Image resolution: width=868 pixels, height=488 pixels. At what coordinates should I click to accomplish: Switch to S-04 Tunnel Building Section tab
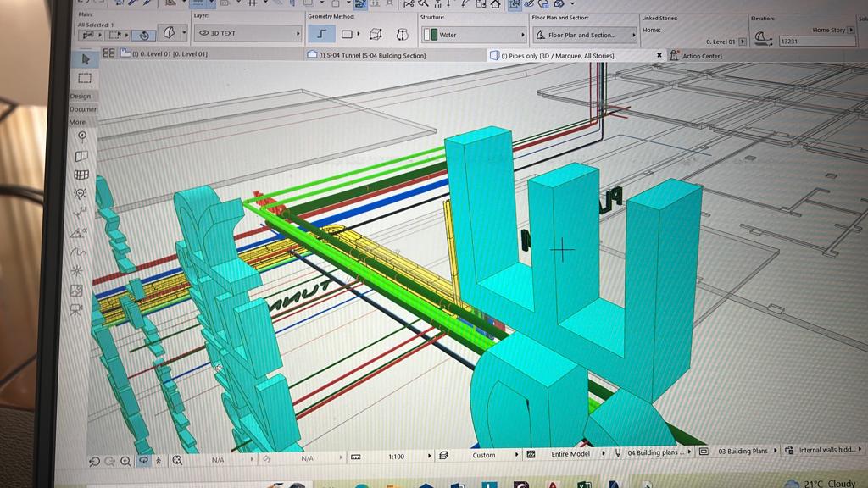371,56
